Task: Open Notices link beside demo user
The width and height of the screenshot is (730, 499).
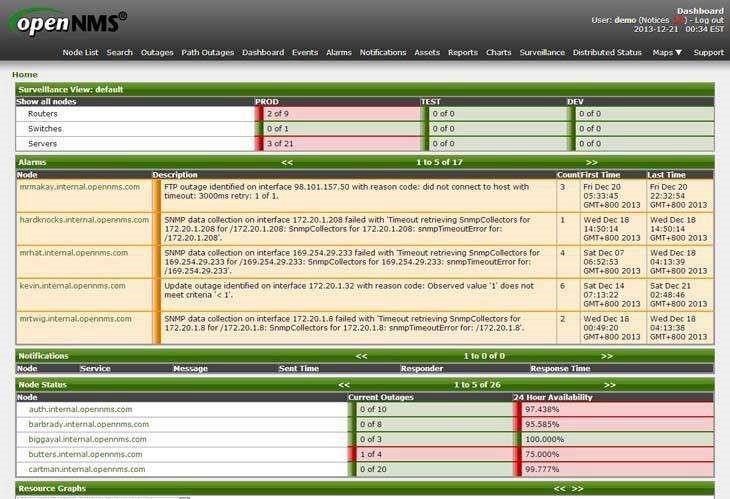Action: [663, 20]
